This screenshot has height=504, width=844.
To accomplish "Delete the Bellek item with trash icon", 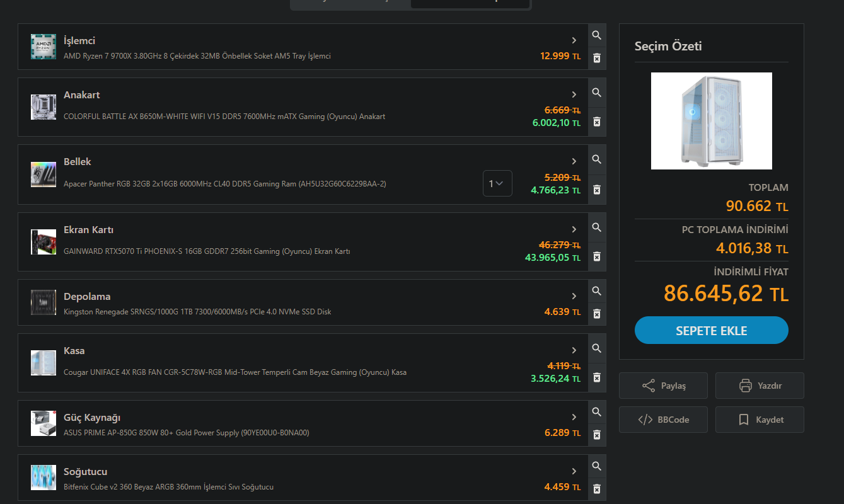I will coord(596,190).
